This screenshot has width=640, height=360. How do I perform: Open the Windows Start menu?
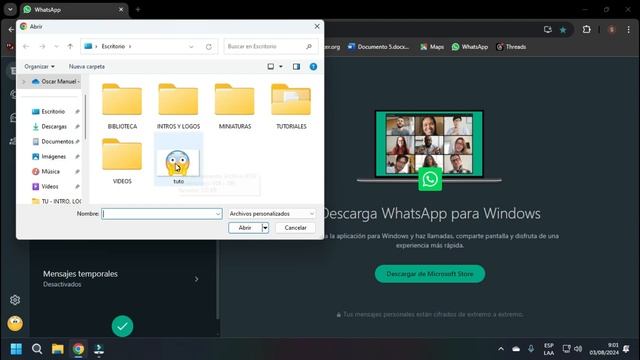(16, 349)
